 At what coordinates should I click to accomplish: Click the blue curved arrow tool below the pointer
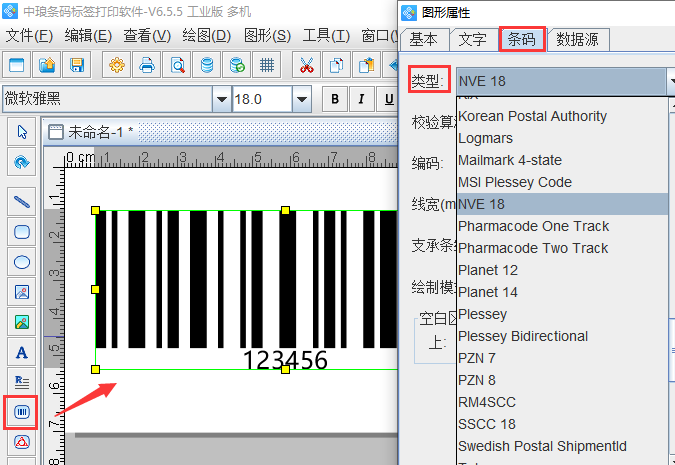(22, 162)
